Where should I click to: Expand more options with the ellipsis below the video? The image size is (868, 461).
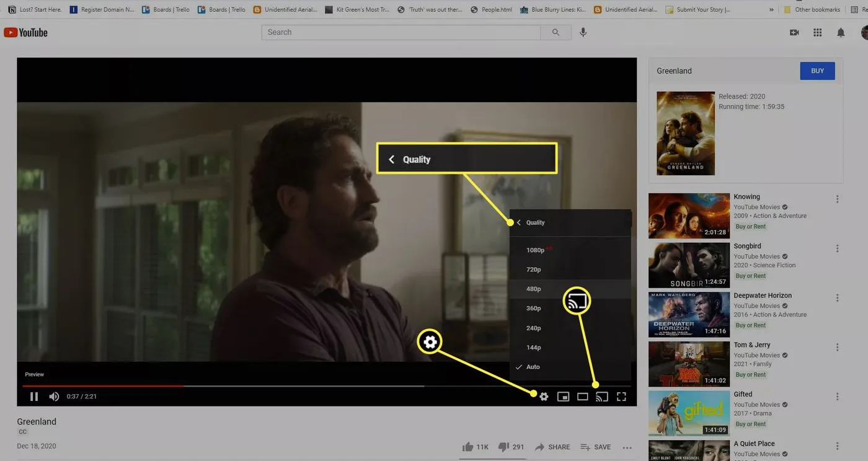627,447
